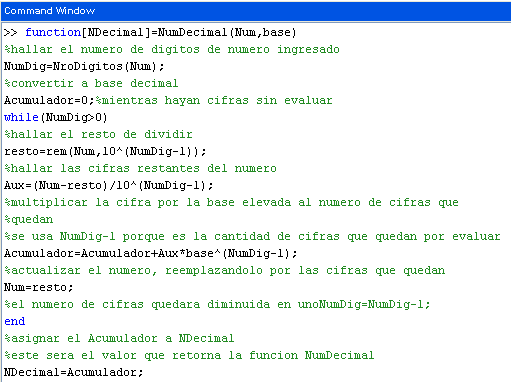Viewport: 511px width, 382px height.
Task: Click the comment '%asignar el Acumulador a NDecimal'
Action: [x=119, y=338]
